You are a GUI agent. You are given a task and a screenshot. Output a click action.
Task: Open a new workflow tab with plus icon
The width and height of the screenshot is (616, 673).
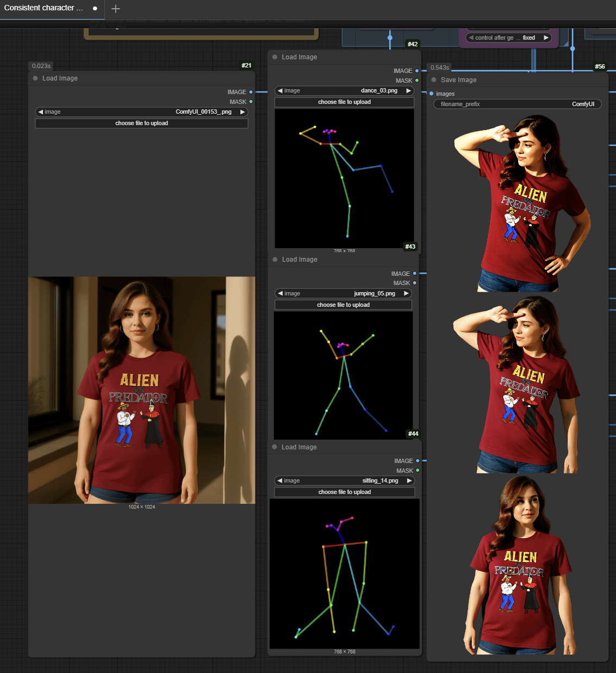click(x=116, y=9)
